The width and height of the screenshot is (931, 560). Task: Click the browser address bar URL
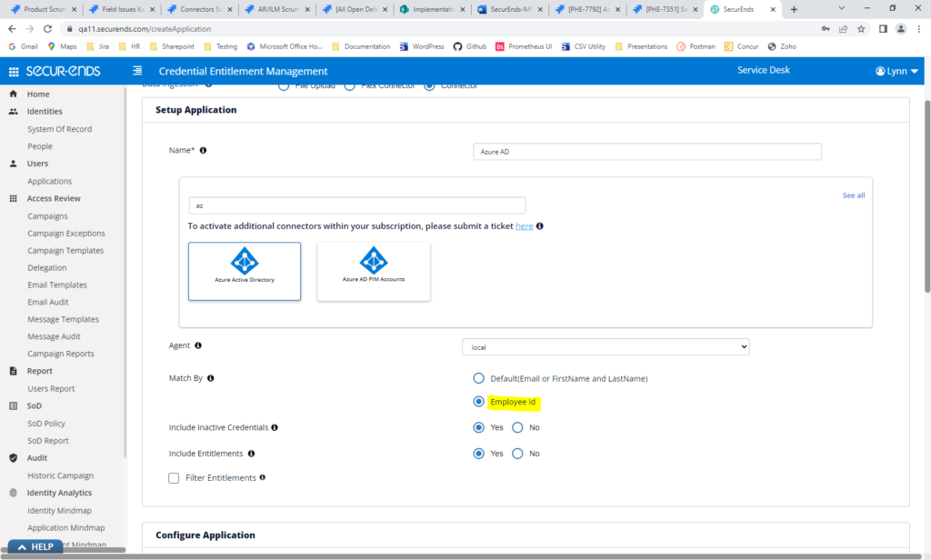145,28
